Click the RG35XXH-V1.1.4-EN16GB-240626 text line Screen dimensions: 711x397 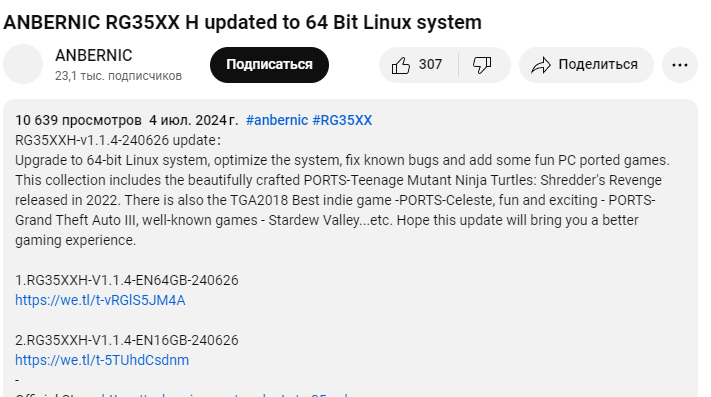[x=127, y=340]
